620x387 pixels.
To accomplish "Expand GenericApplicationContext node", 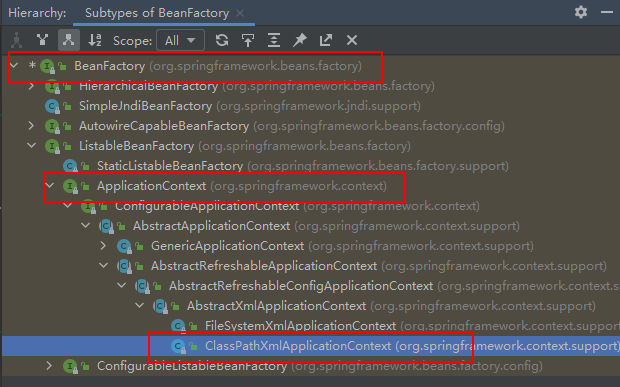I will [104, 245].
